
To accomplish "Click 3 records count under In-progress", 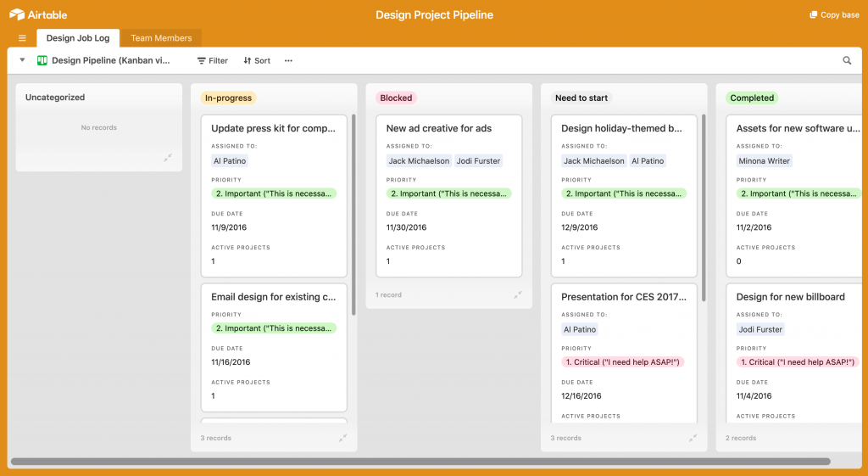I will (x=216, y=438).
